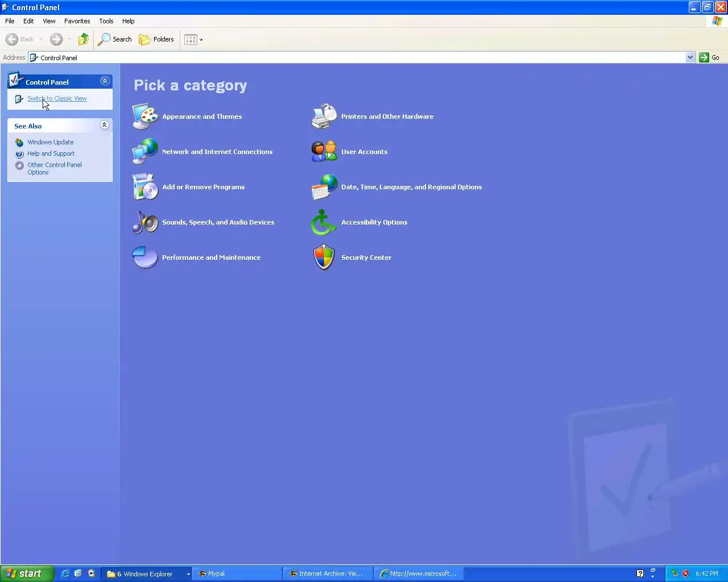Launch Internet Explorer from Quick Launch
728x582 pixels.
coord(65,573)
